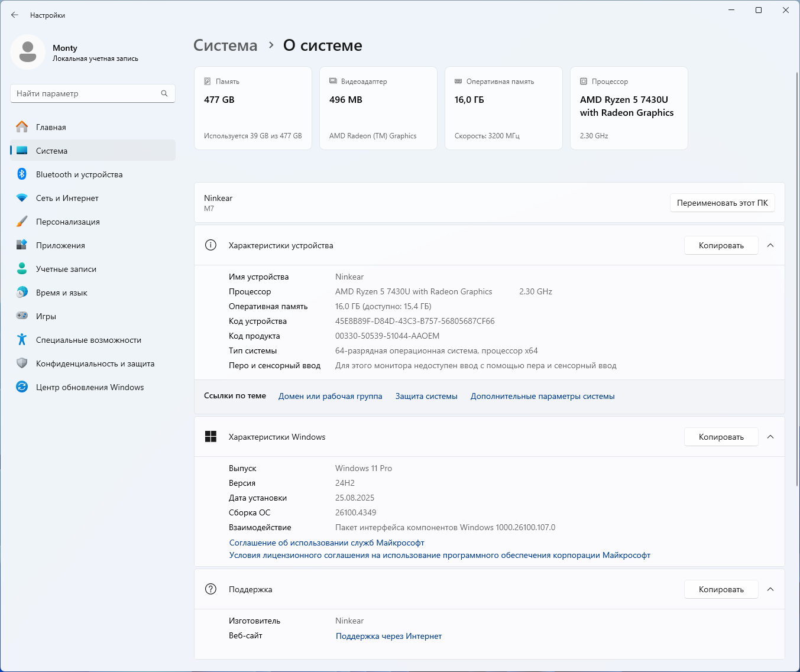The image size is (800, 672).
Task: Click the search magnifier icon
Action: (x=164, y=93)
